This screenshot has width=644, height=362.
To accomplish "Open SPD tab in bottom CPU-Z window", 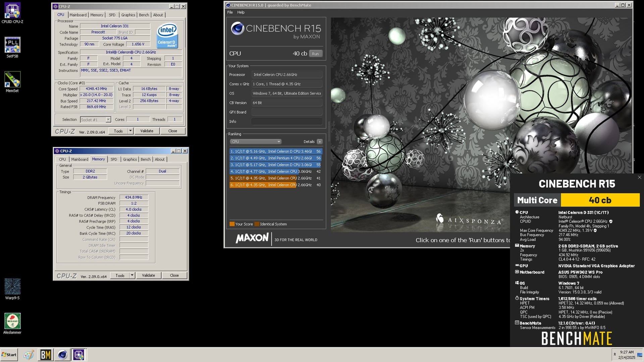I will [x=114, y=160].
